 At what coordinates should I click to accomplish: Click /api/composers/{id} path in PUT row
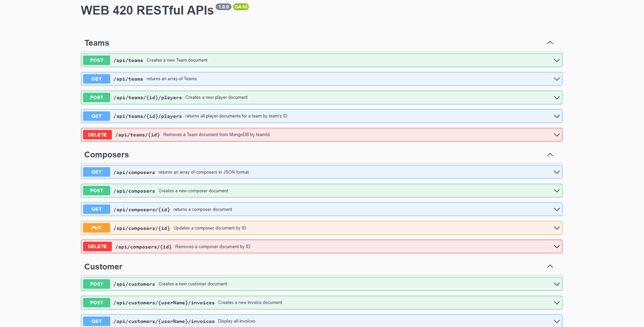coord(142,228)
